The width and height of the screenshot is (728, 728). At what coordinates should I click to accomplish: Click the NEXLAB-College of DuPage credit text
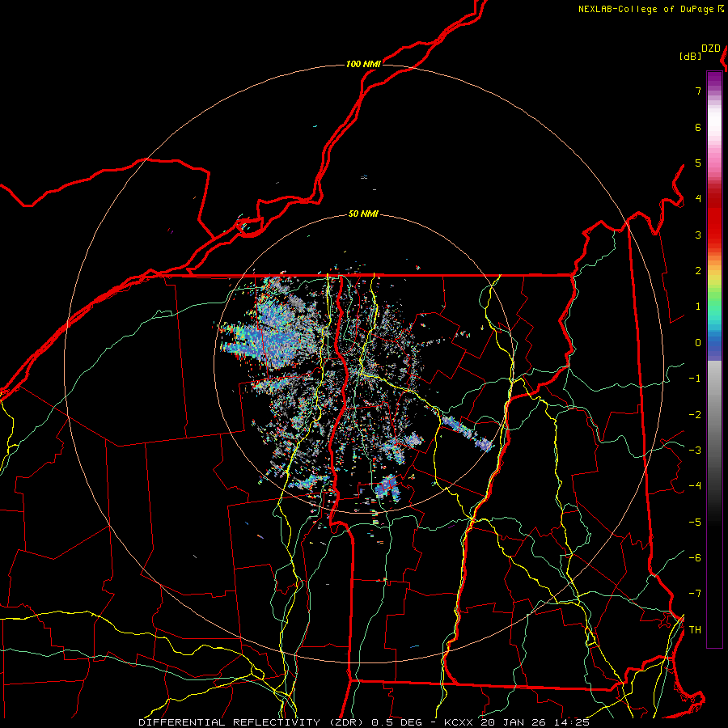[x=650, y=9]
